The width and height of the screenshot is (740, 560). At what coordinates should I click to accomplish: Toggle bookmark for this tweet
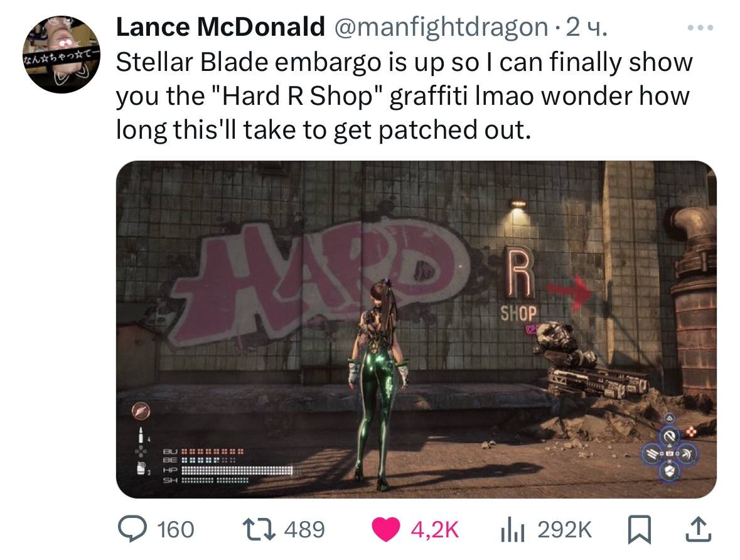click(640, 530)
